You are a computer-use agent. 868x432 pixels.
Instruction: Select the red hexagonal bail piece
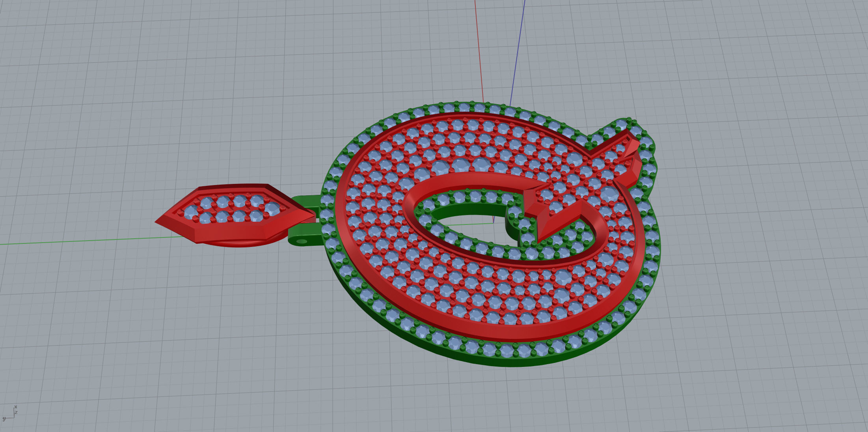click(236, 215)
